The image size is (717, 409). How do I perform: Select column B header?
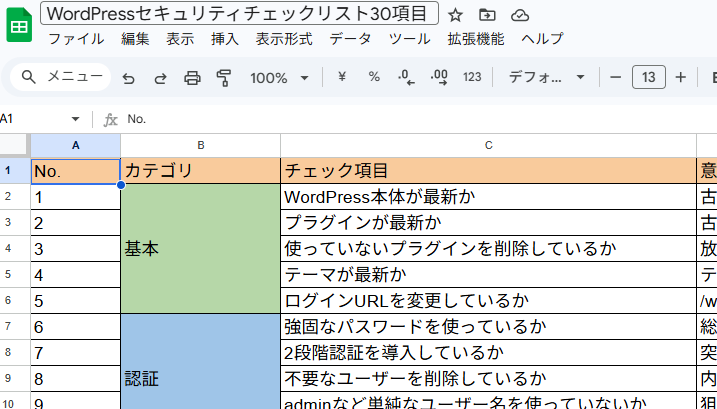coord(200,145)
